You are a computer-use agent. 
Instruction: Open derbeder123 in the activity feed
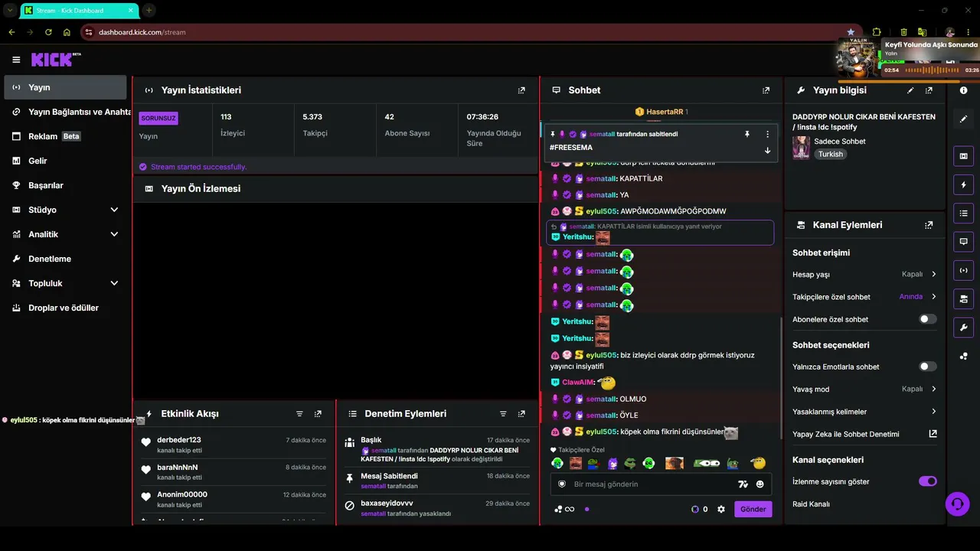click(x=179, y=440)
